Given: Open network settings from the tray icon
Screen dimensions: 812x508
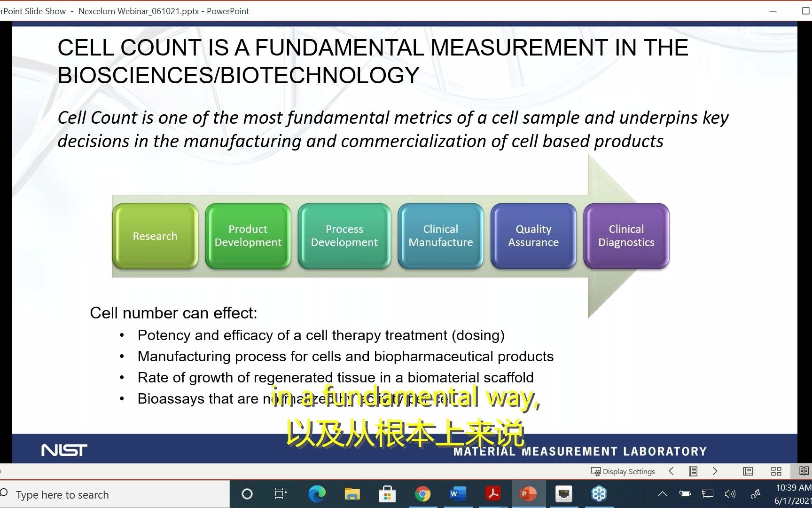Looking at the screenshot, I should click(707, 494).
